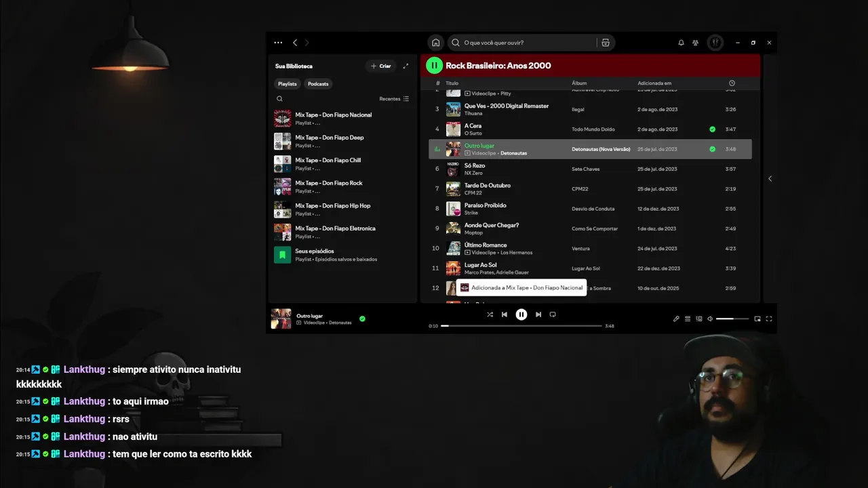Go forward with the right arrow
Image resolution: width=868 pixels, height=488 pixels.
[x=307, y=43]
